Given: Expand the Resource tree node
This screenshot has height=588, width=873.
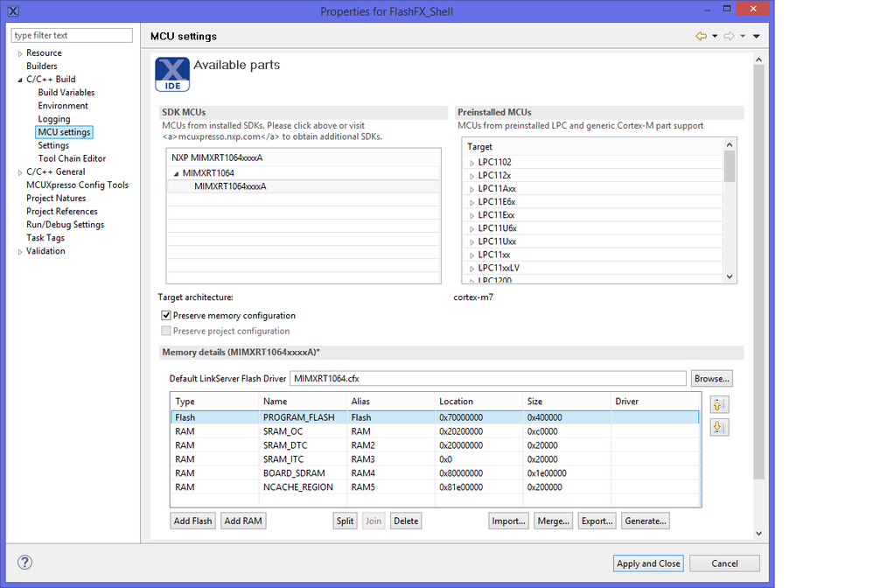Looking at the screenshot, I should (20, 53).
